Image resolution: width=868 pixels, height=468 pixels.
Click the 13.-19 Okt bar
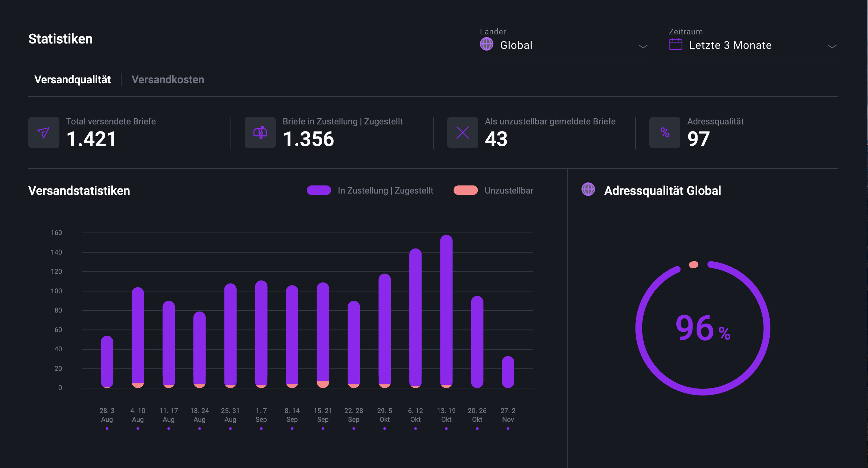[x=446, y=310]
